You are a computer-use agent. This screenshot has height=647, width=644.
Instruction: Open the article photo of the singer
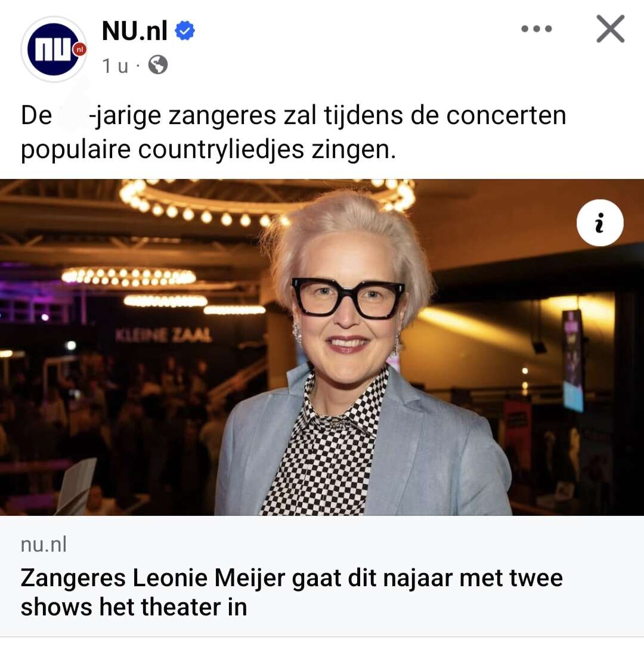[322, 347]
